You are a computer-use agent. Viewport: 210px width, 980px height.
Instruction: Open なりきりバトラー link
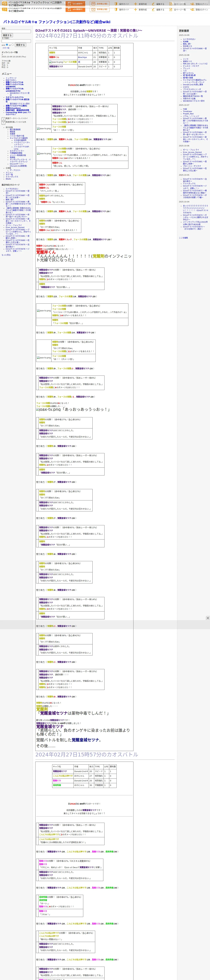pos(17,151)
